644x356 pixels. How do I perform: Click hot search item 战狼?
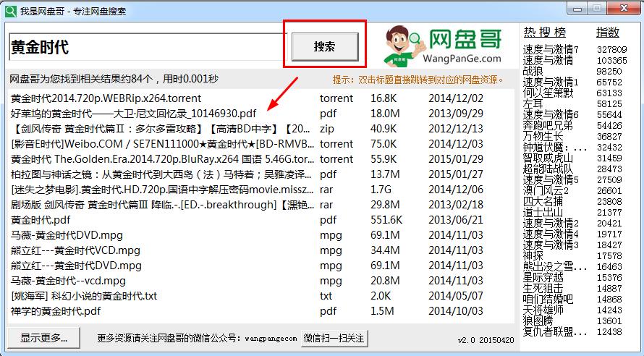coord(533,72)
